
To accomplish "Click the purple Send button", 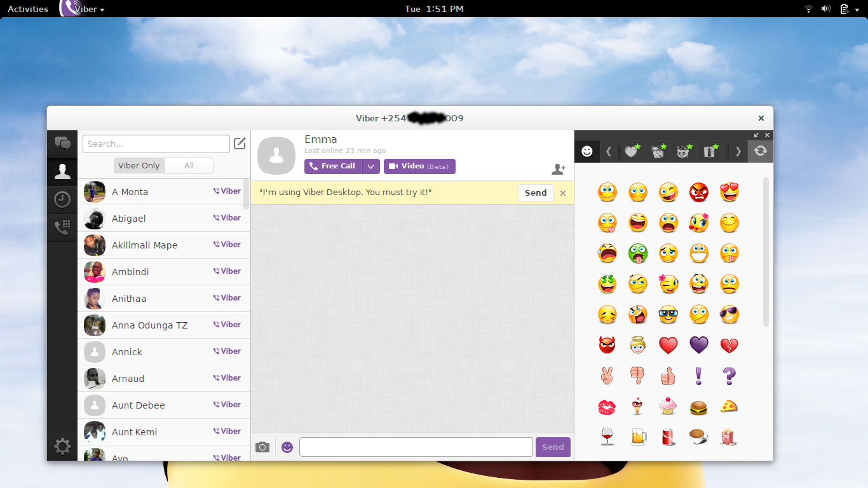I will click(x=553, y=447).
